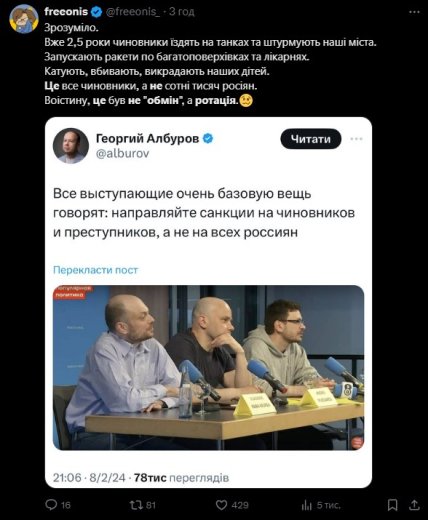Open freeonis profile avatar

(x=24, y=19)
